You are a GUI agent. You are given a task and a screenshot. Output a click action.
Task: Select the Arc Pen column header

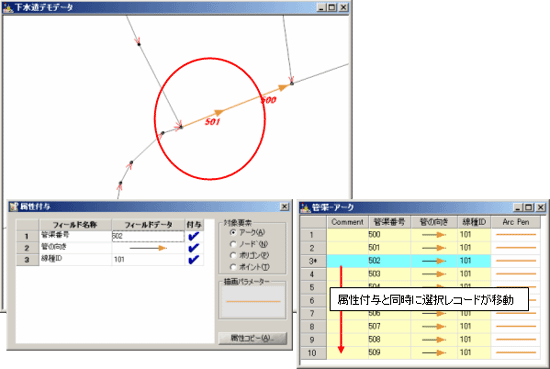tap(516, 222)
